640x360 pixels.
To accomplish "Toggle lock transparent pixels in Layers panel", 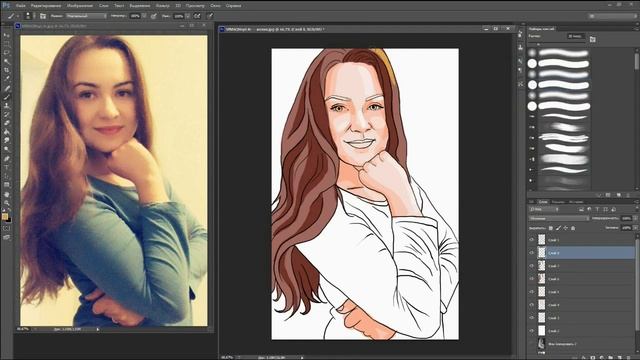I will (551, 228).
